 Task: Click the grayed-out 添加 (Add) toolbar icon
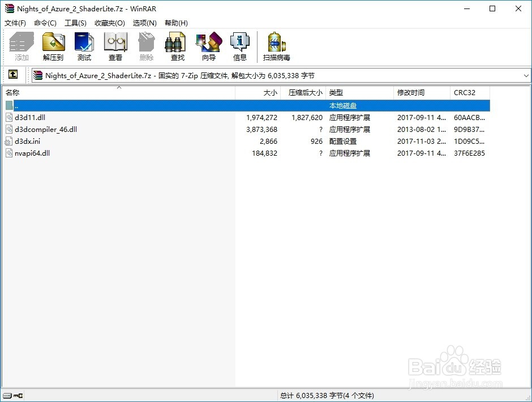point(22,46)
